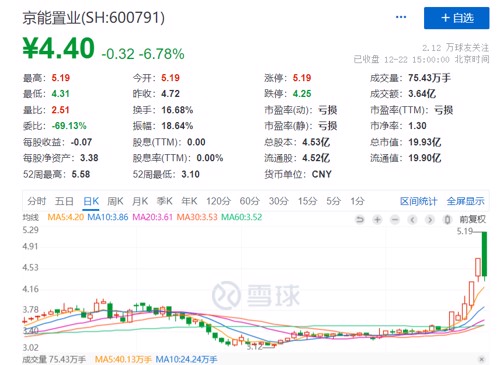The height and width of the screenshot is (365, 500).
Task: Switch to the 分时 chart tab
Action: 37,201
